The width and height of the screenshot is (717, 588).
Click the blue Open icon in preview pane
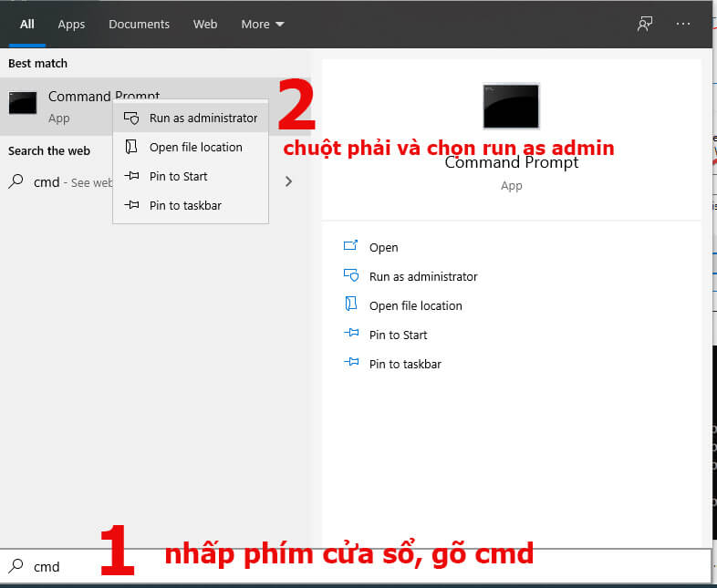coord(350,246)
